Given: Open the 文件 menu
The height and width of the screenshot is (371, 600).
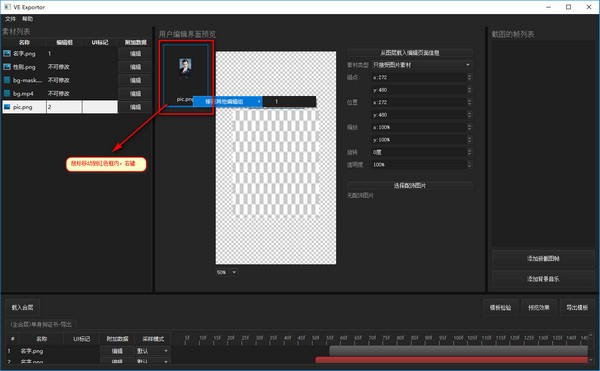Looking at the screenshot, I should (10, 19).
